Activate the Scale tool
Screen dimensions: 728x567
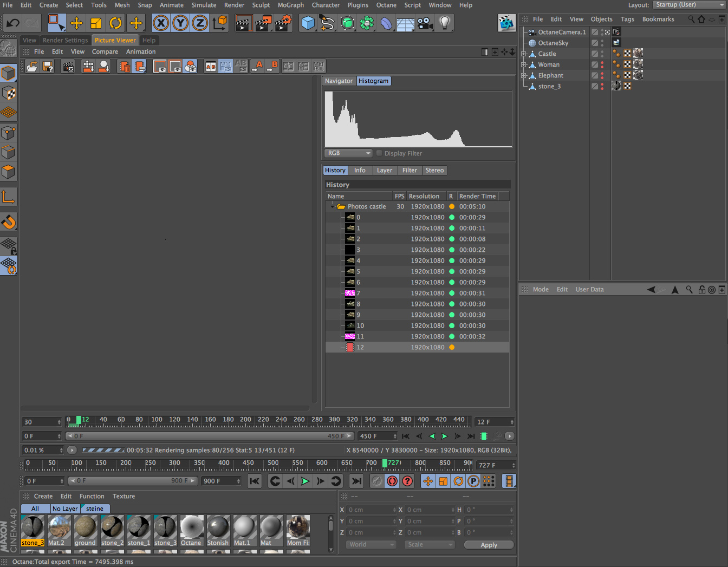coord(96,23)
